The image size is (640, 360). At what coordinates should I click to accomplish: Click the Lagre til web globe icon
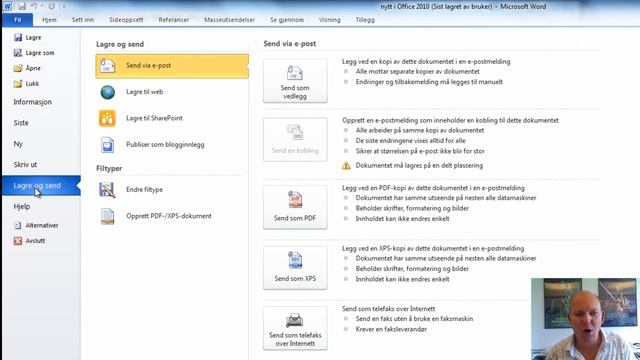(x=107, y=92)
